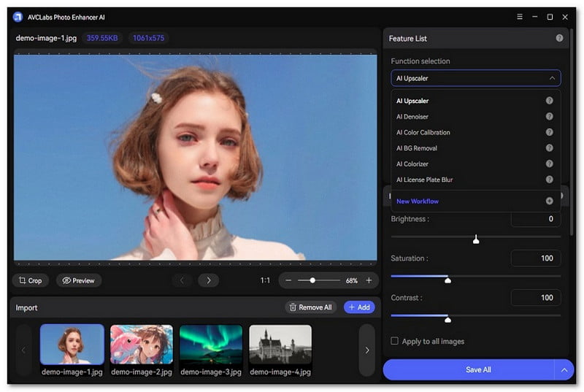The height and width of the screenshot is (392, 584).
Task: Edit the Brightness value field
Action: tap(536, 219)
